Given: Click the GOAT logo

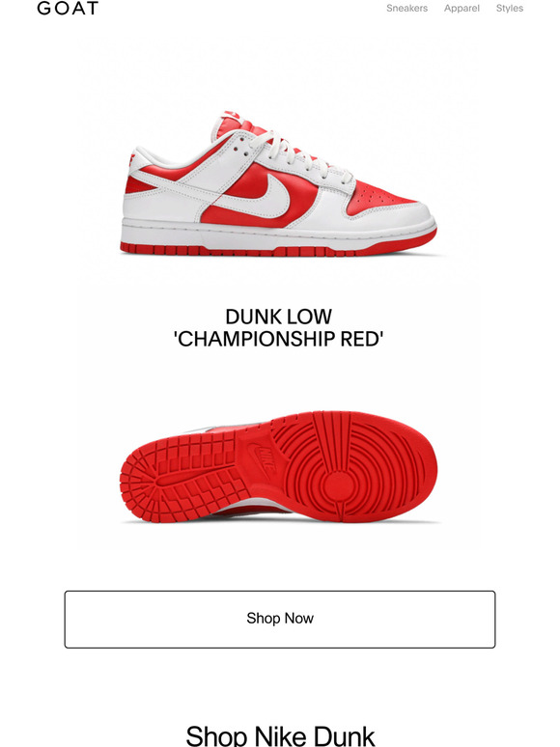Looking at the screenshot, I should point(68,8).
